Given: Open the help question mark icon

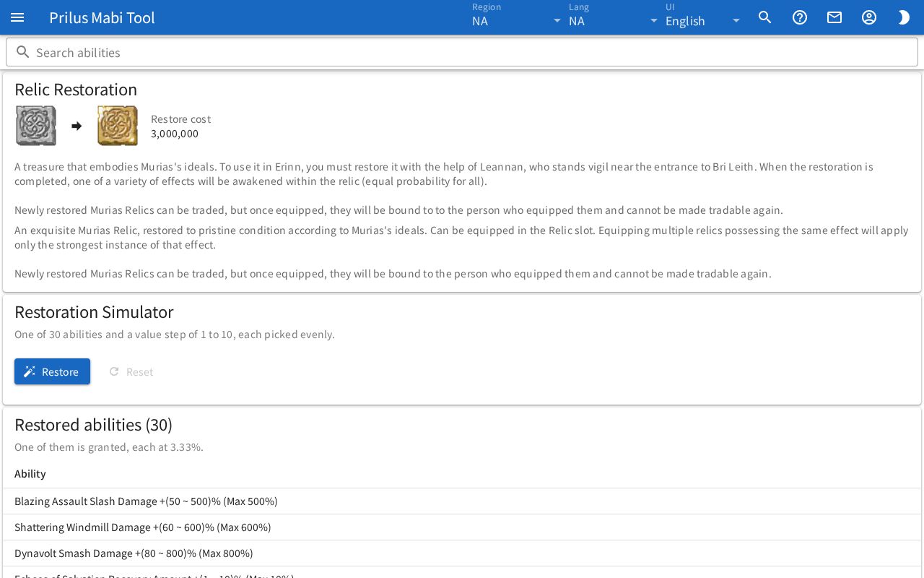Looking at the screenshot, I should click(800, 17).
